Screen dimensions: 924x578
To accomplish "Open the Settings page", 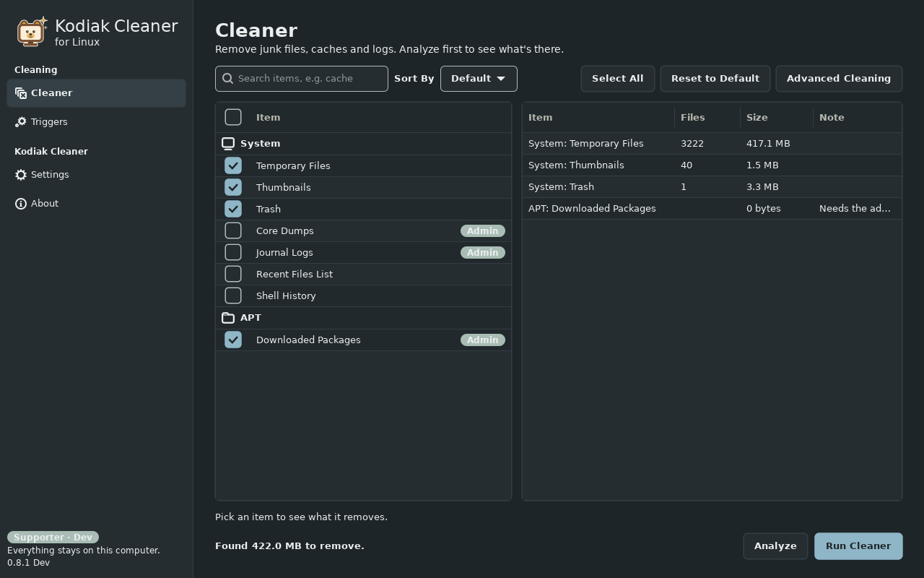I will (x=96, y=175).
